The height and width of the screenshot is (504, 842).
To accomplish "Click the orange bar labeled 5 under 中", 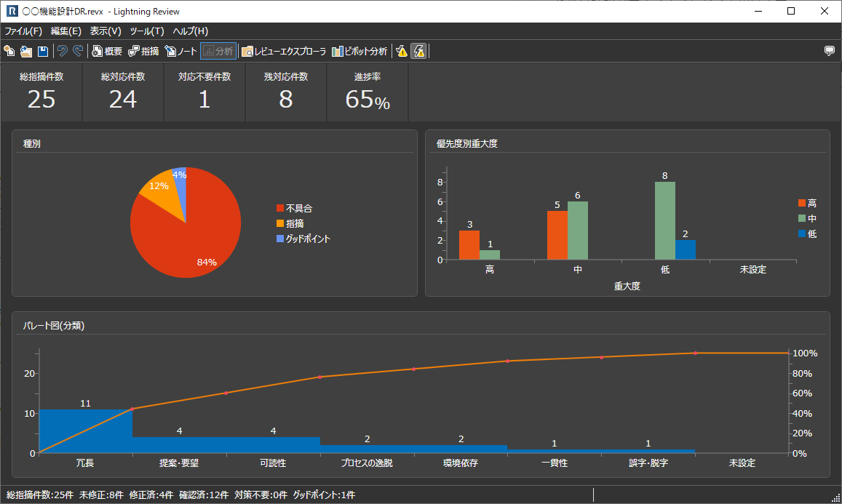I will tap(557, 235).
